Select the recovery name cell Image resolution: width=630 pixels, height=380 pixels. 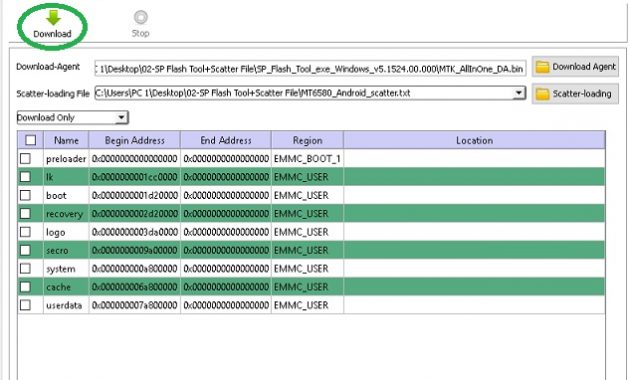pos(66,214)
